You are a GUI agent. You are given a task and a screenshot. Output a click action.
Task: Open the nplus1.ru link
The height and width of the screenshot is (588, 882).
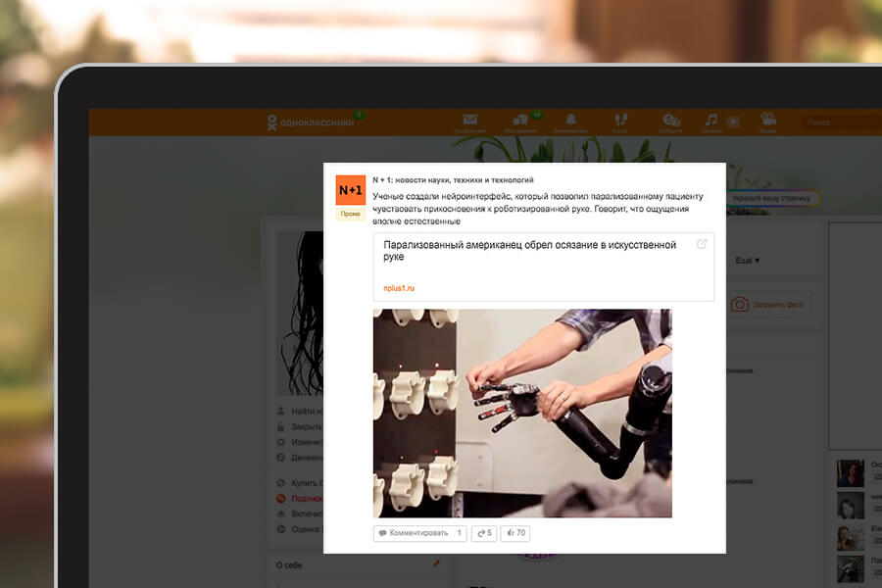(400, 287)
